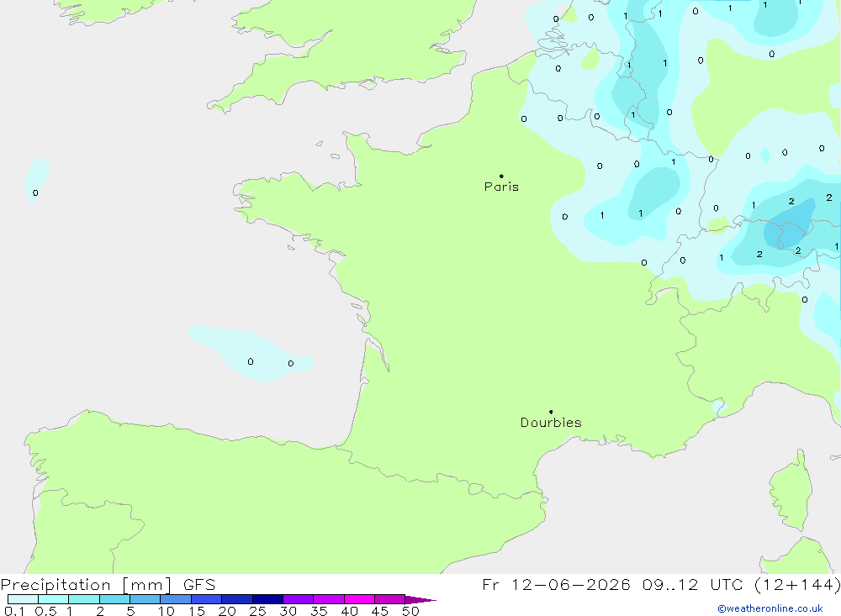Image resolution: width=841 pixels, height=616 pixels.
Task: Click the 2–5 mm legend swatch
Action: 114,599
